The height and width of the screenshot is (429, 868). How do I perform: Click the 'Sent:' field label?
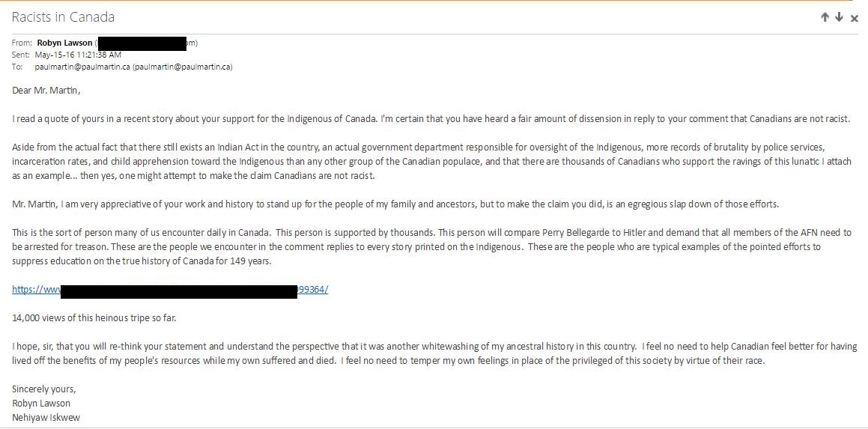pos(21,55)
